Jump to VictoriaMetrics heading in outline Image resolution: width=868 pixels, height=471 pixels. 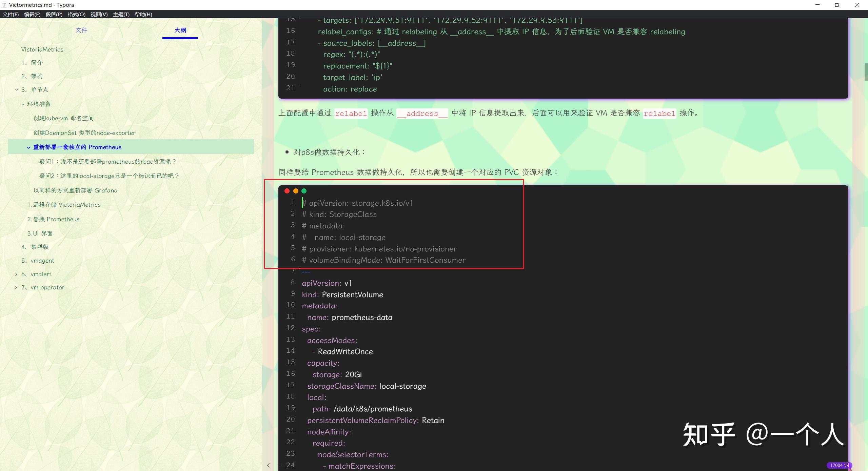coord(42,49)
